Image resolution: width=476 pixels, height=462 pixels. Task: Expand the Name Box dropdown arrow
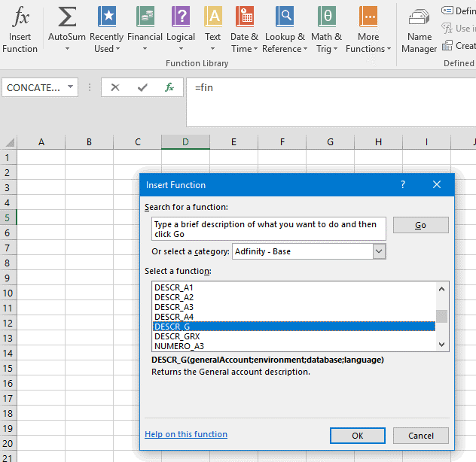[x=71, y=87]
